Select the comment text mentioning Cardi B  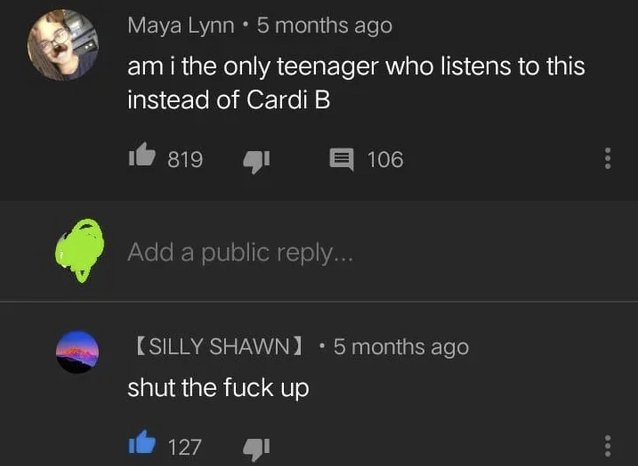(356, 83)
